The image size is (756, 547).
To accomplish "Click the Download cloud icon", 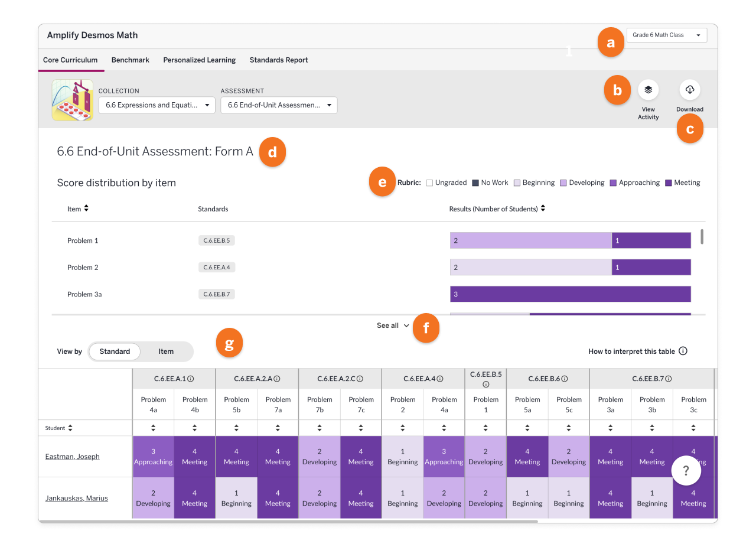I will 690,90.
